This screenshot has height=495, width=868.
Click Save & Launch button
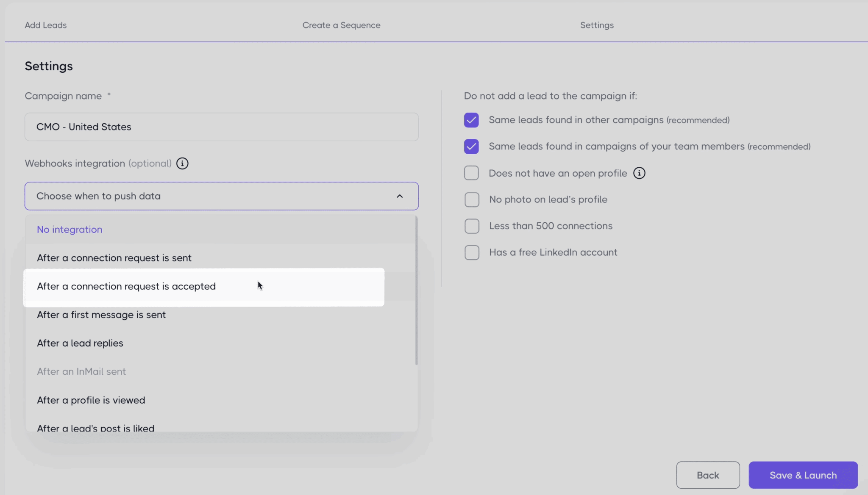click(x=803, y=475)
